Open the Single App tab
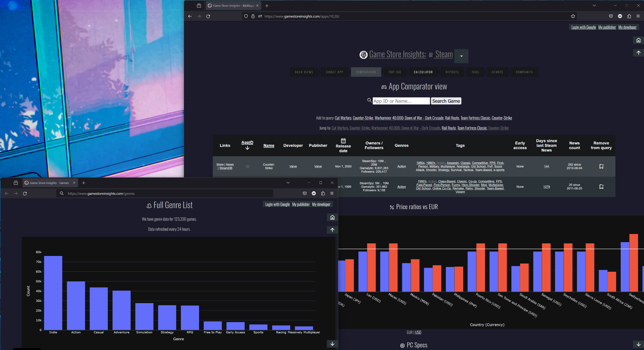The height and width of the screenshot is (350, 644). 335,72
